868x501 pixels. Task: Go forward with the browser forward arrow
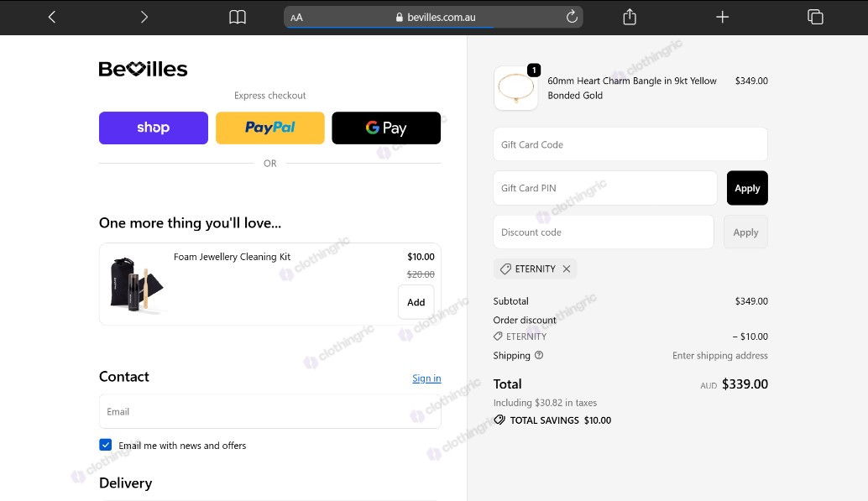(x=144, y=17)
